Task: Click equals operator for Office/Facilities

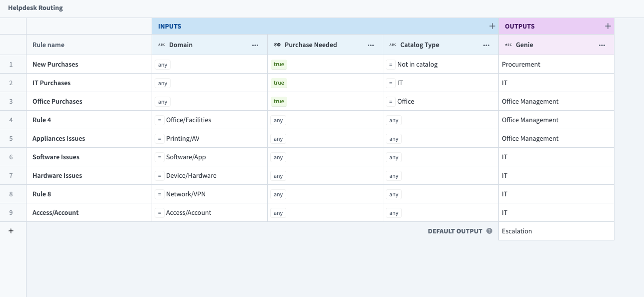Action: click(159, 120)
